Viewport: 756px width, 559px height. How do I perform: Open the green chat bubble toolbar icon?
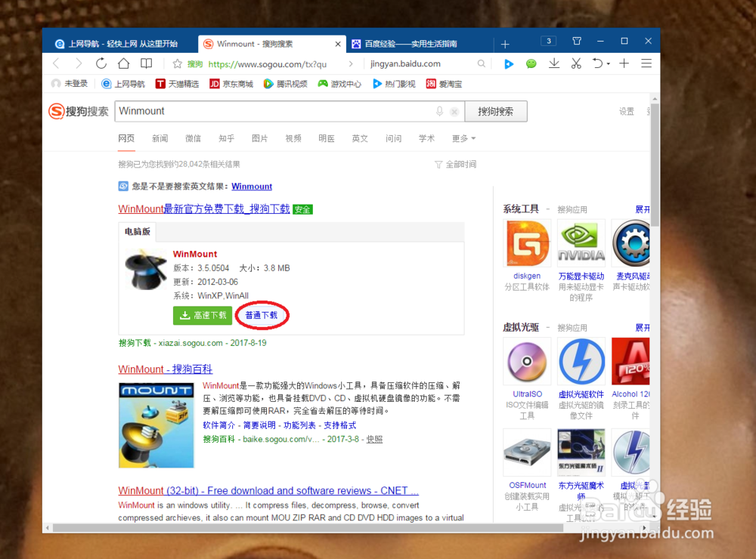[531, 63]
